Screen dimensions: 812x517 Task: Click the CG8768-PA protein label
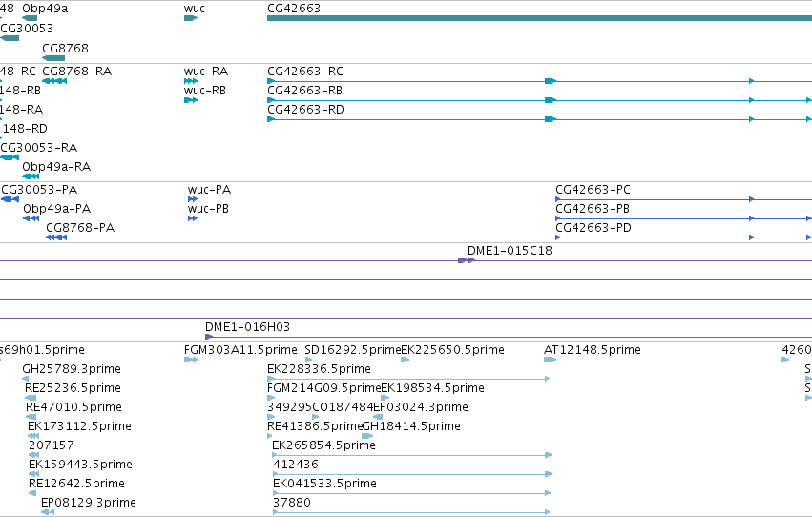[x=80, y=228]
